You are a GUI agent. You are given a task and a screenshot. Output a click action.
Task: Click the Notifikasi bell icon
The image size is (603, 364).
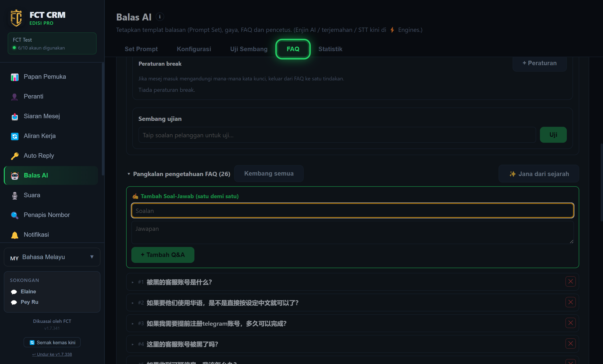tap(15, 235)
